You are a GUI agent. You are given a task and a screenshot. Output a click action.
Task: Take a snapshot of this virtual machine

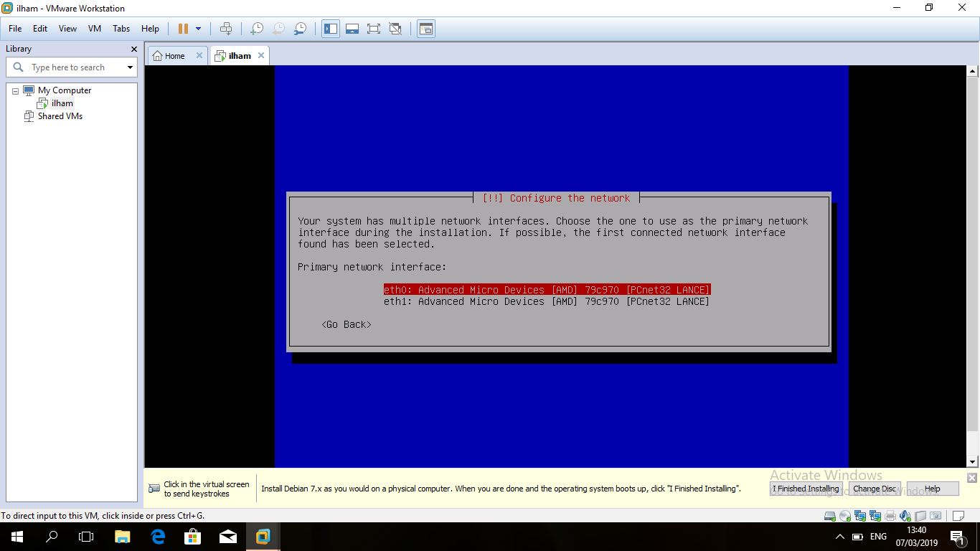tap(256, 29)
